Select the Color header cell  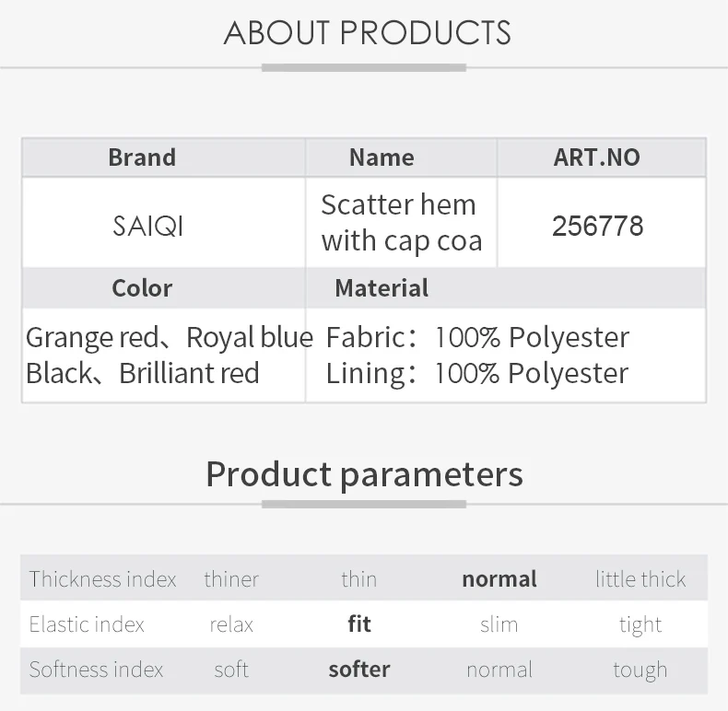tap(142, 287)
